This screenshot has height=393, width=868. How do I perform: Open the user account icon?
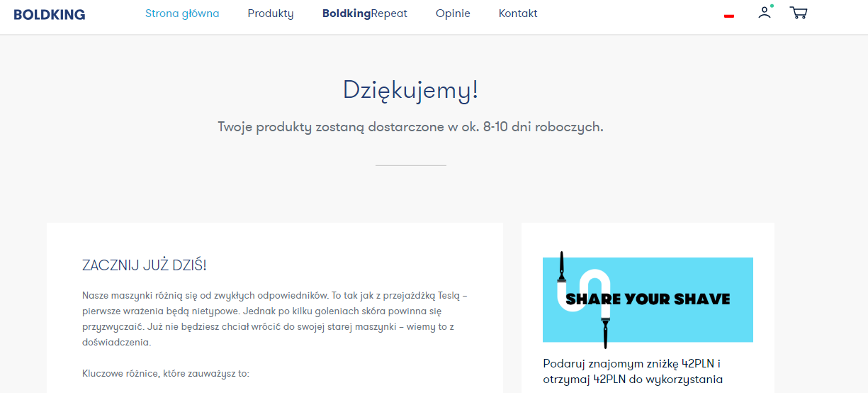pos(765,12)
